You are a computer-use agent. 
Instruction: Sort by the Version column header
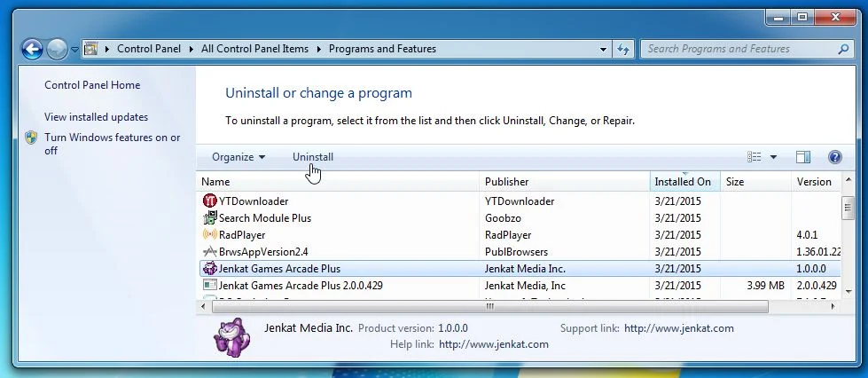(x=817, y=181)
